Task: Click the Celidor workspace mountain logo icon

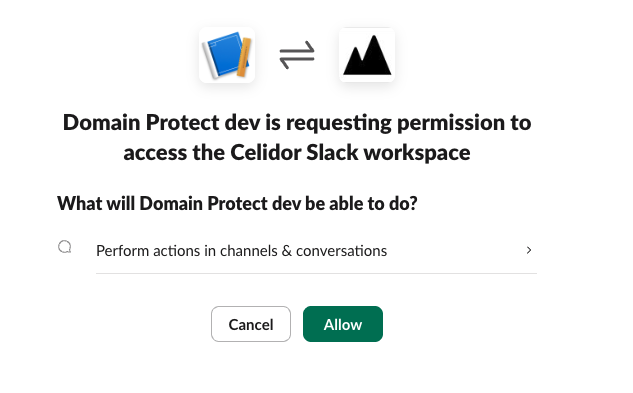Action: pyautogui.click(x=367, y=55)
